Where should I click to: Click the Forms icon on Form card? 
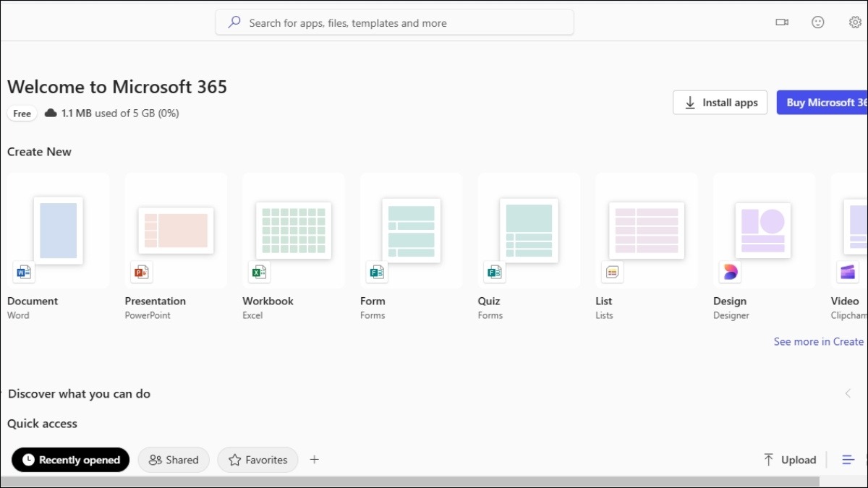(x=376, y=272)
